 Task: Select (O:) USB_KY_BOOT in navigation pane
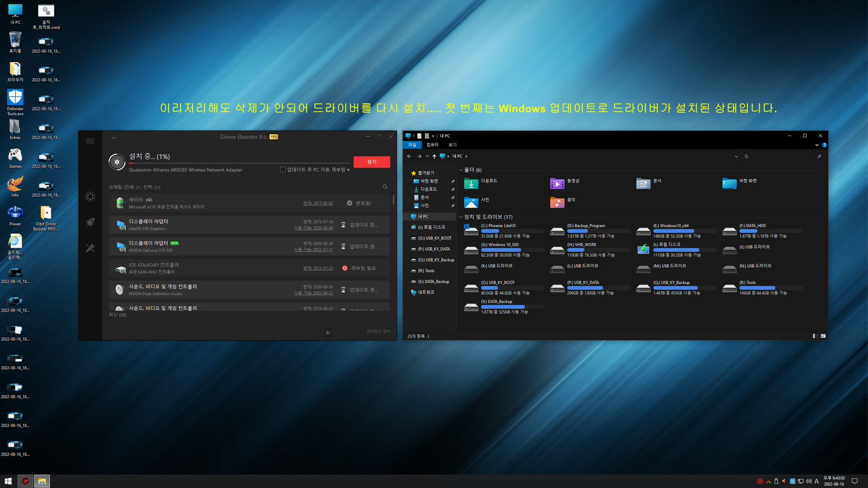pyautogui.click(x=434, y=238)
